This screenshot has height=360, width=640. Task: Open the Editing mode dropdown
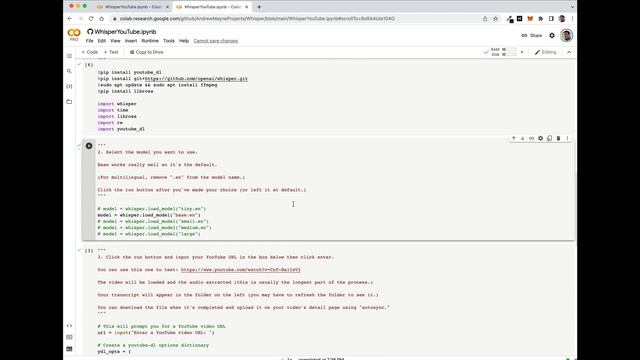click(546, 52)
